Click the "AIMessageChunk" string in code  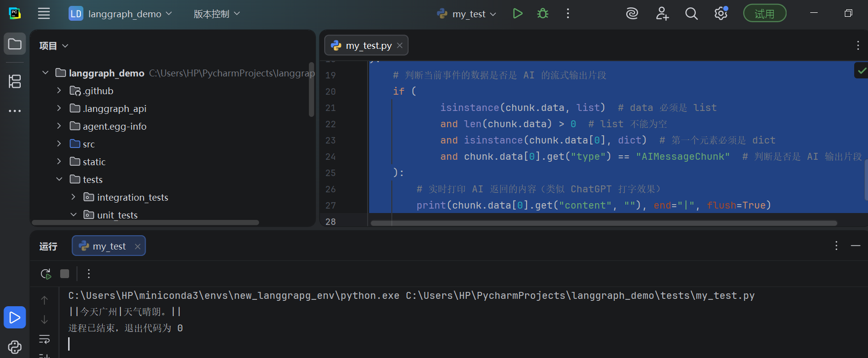pyautogui.click(x=683, y=156)
